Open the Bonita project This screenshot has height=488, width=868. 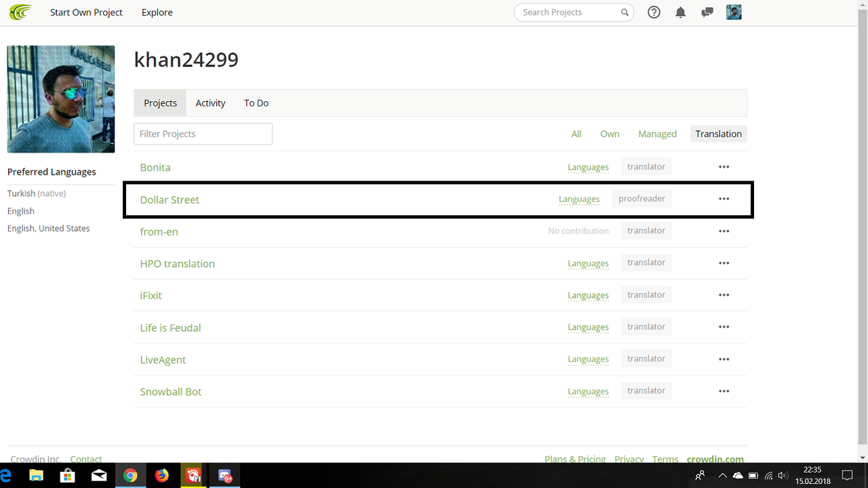click(x=155, y=167)
